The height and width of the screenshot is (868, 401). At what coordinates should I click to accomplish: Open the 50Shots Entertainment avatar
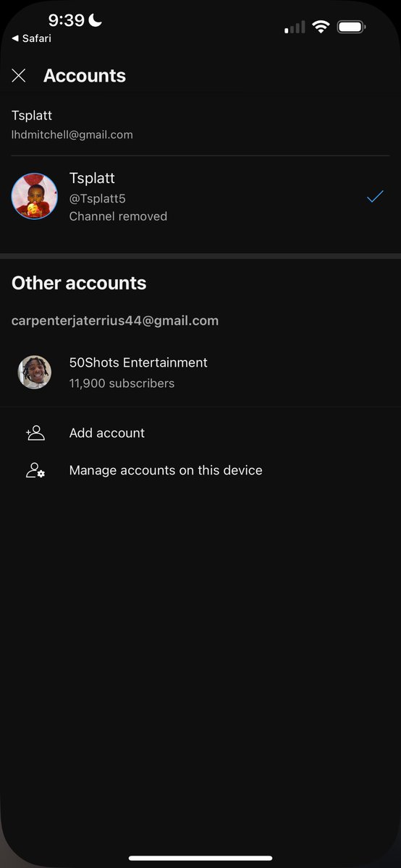(35, 373)
